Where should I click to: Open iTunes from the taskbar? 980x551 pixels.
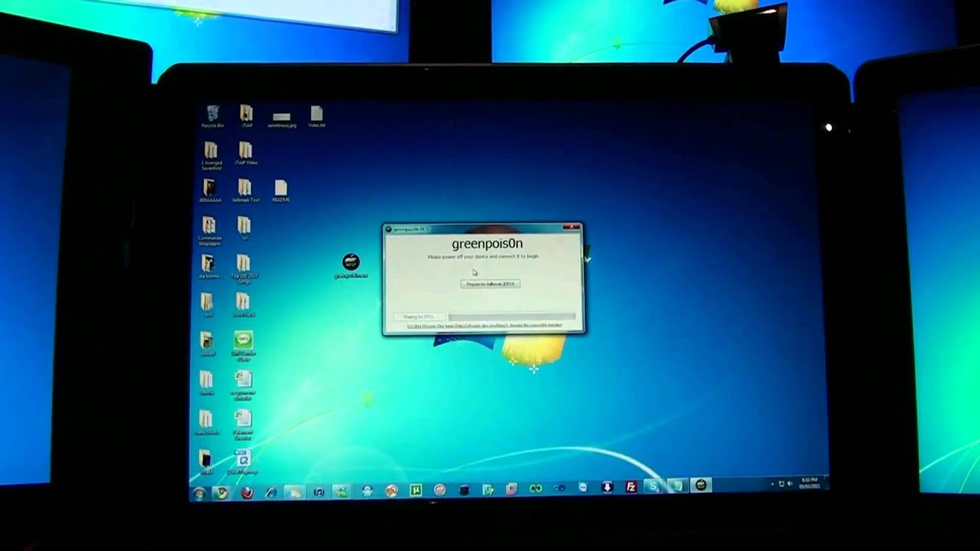coord(318,491)
